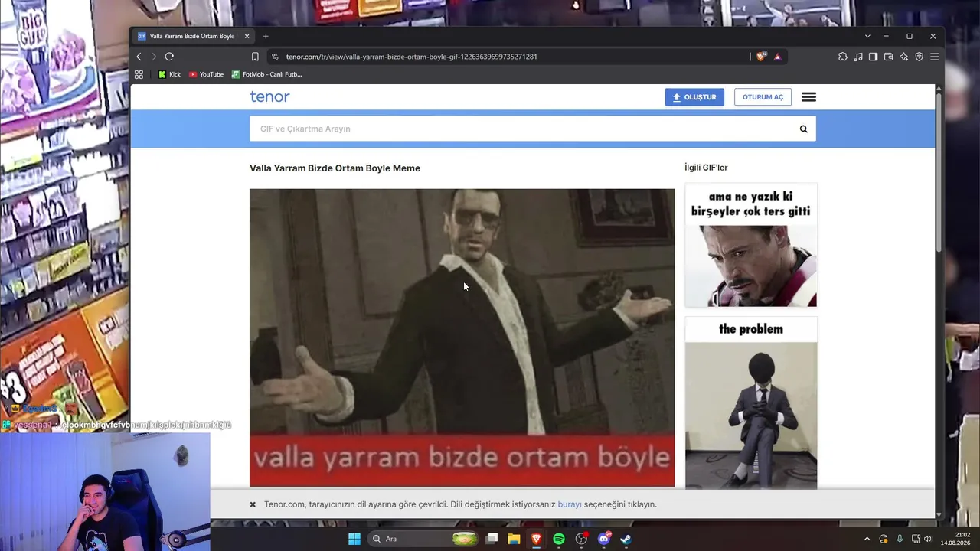The image size is (980, 551).
Task: Open Brave Shields lion icon
Action: (761, 57)
